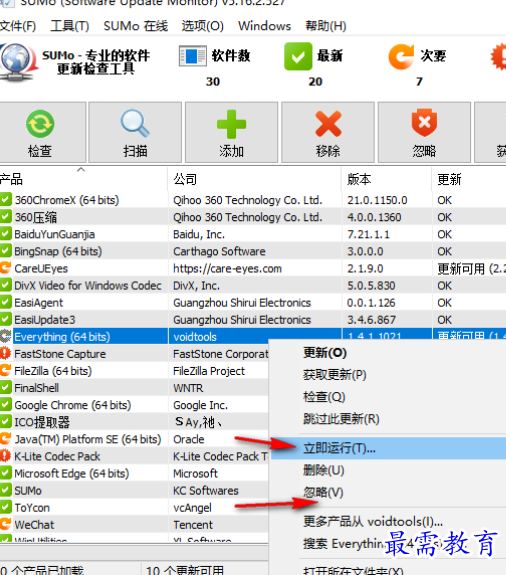Click status icon of FinalShell row
Image resolution: width=506 pixels, height=575 pixels.
point(6,388)
